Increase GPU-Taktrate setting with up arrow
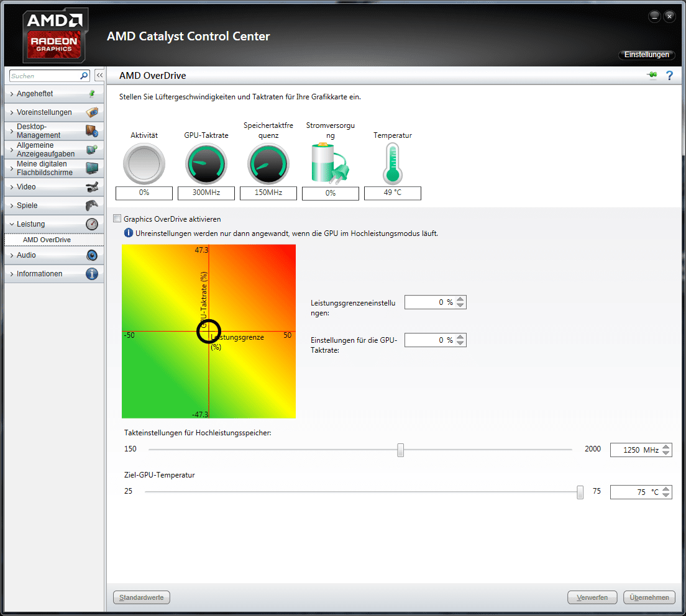 (x=460, y=337)
